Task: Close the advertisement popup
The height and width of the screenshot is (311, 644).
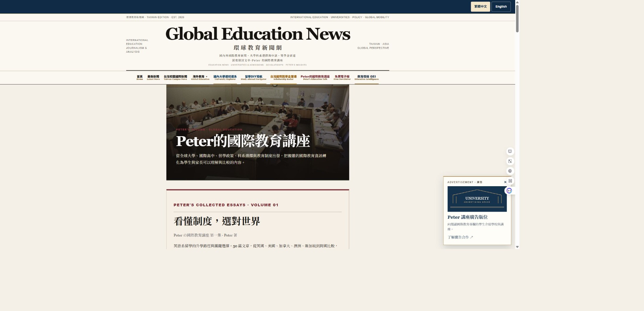Action: (505, 182)
